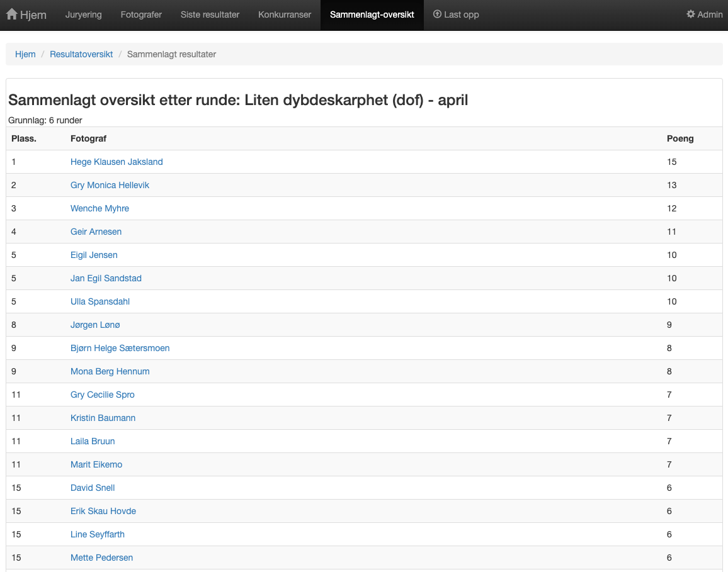Click placement 15 in David Snell row
Image resolution: width=728 pixels, height=572 pixels.
tap(16, 488)
